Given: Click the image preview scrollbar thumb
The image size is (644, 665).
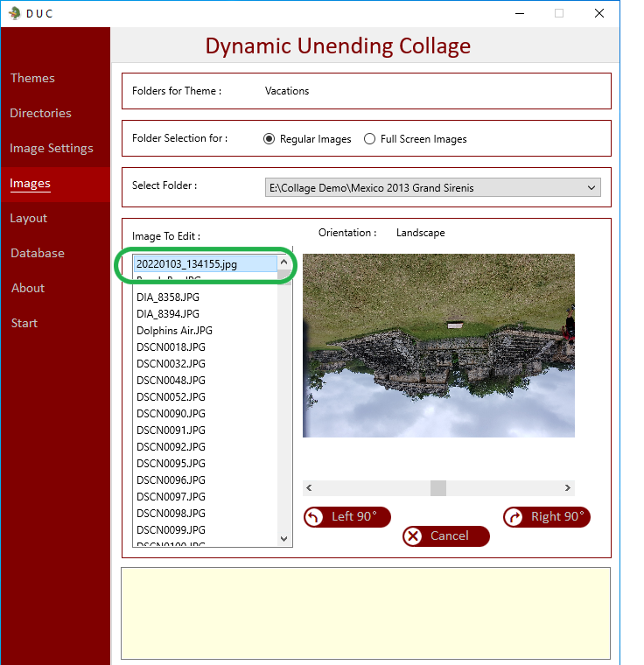Looking at the screenshot, I should 438,487.
